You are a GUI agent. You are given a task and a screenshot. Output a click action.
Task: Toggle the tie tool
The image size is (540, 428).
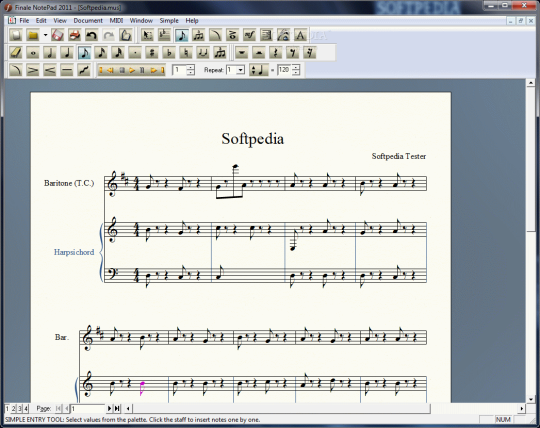203,53
